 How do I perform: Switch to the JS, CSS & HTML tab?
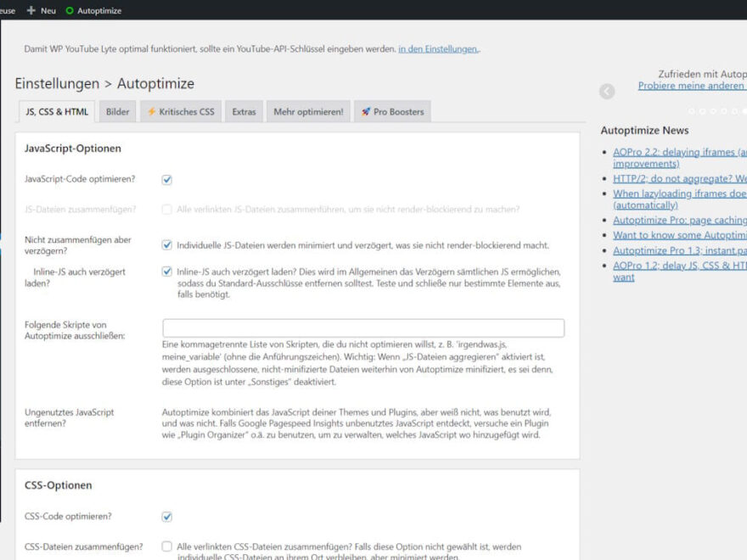[57, 112]
